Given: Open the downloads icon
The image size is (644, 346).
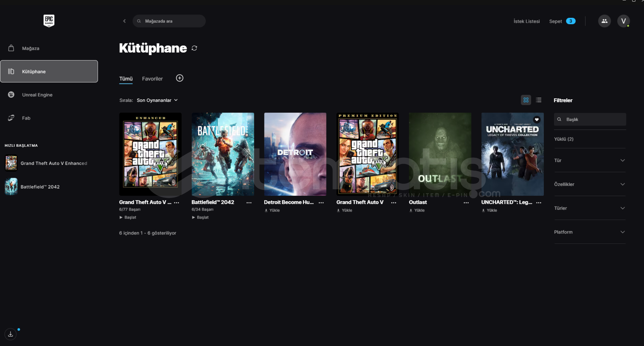Looking at the screenshot, I should pyautogui.click(x=11, y=334).
